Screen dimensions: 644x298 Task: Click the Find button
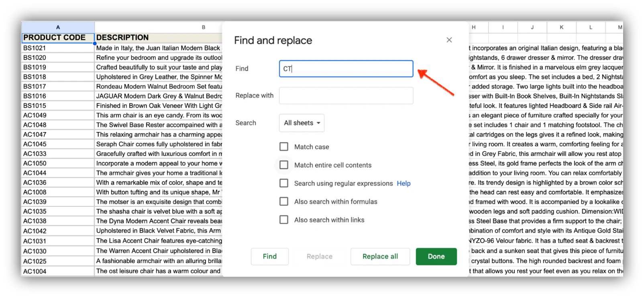coord(270,256)
